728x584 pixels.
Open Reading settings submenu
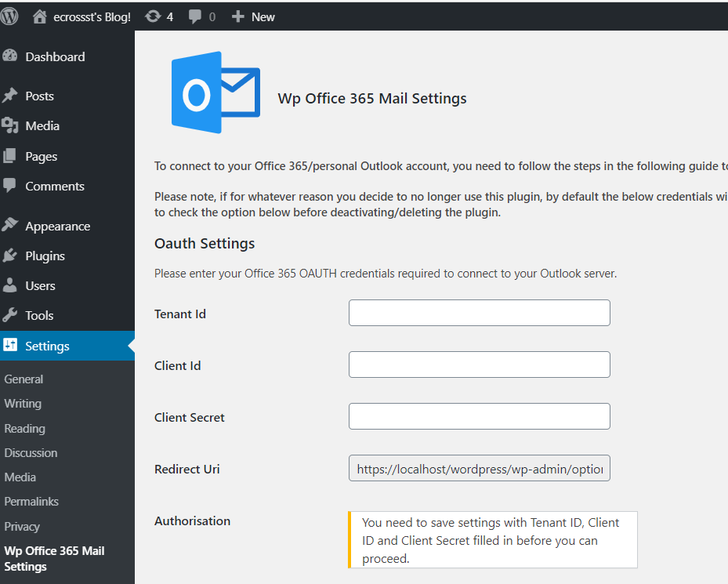24,428
